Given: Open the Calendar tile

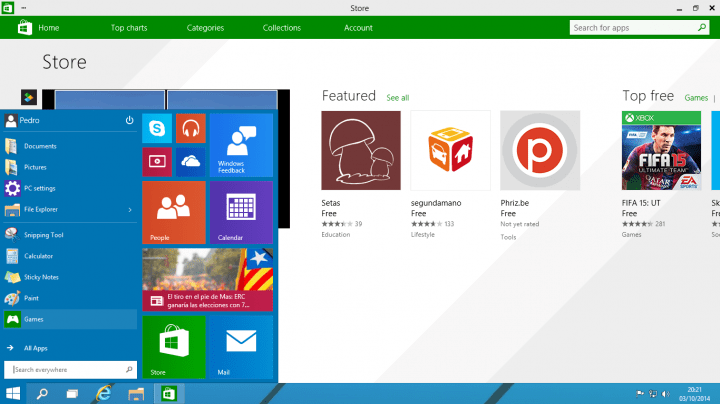Looking at the screenshot, I should coord(241,212).
